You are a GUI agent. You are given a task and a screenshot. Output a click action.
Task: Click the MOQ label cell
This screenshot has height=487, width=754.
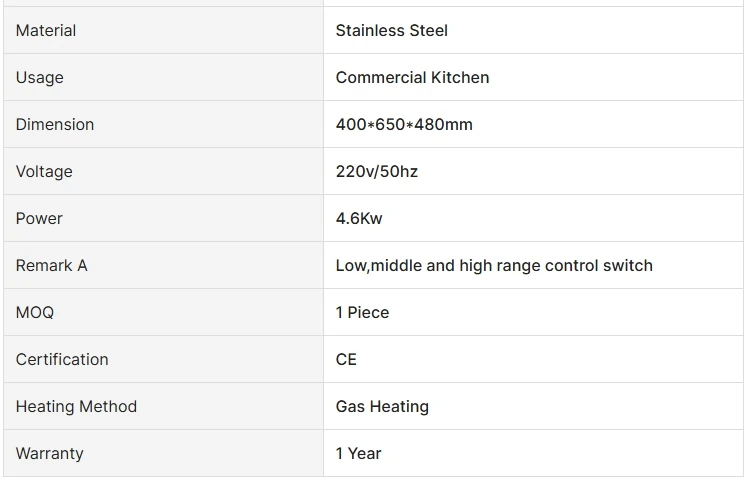(x=35, y=313)
